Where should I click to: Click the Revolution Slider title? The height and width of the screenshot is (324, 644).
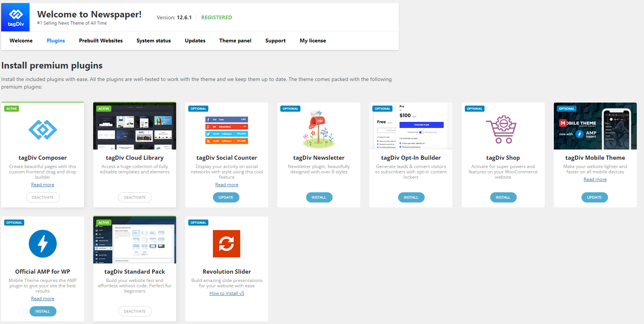click(x=227, y=272)
